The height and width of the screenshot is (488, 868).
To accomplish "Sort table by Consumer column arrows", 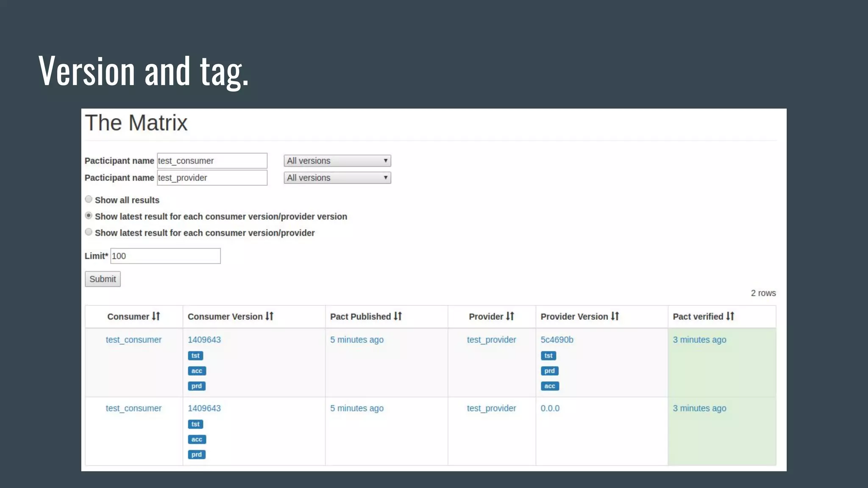I will click(x=156, y=316).
